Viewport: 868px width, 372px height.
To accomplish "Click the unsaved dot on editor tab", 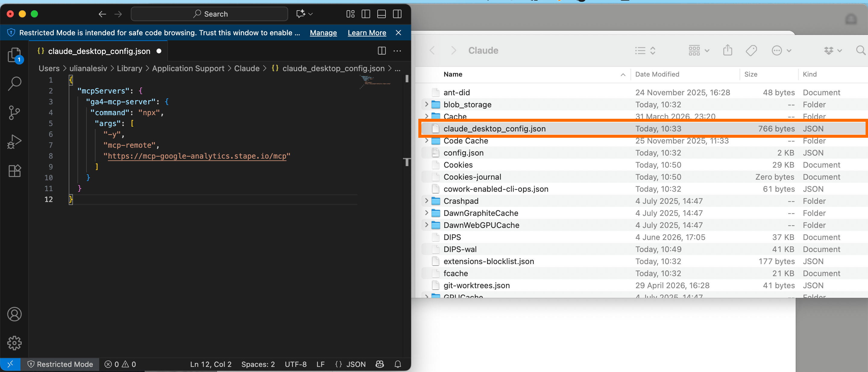I will 159,51.
